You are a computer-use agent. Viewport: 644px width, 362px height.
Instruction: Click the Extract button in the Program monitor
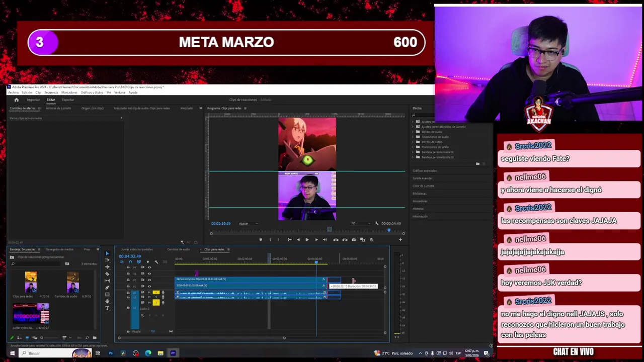[x=345, y=240]
